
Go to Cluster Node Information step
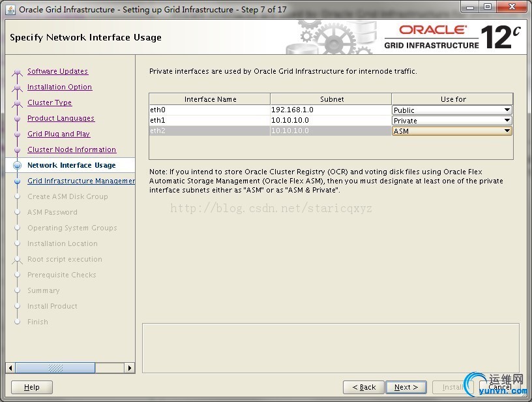pos(72,149)
